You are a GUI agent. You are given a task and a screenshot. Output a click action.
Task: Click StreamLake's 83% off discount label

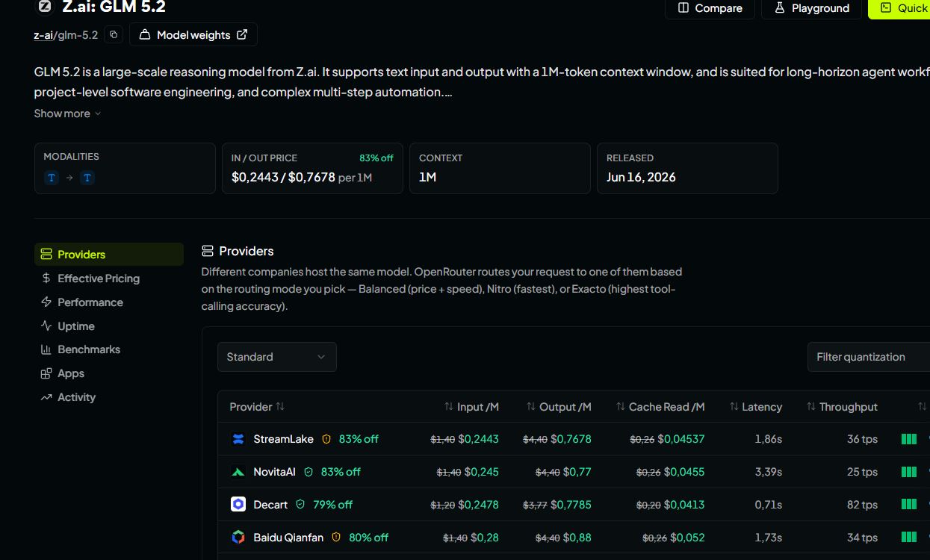[359, 439]
